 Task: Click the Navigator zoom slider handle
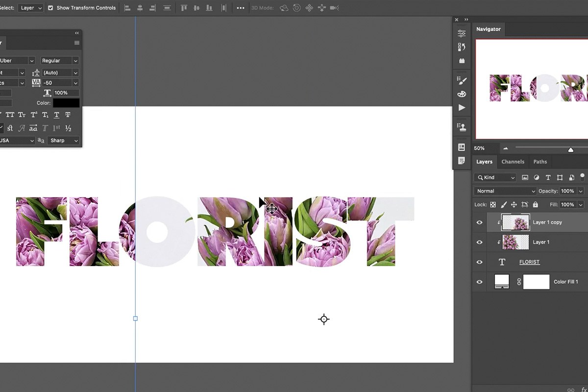[x=571, y=149]
